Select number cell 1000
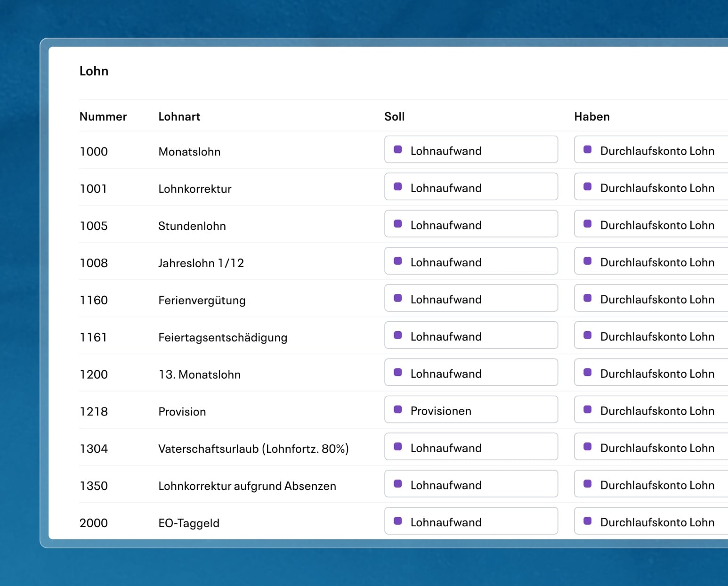This screenshot has width=728, height=586. click(94, 152)
